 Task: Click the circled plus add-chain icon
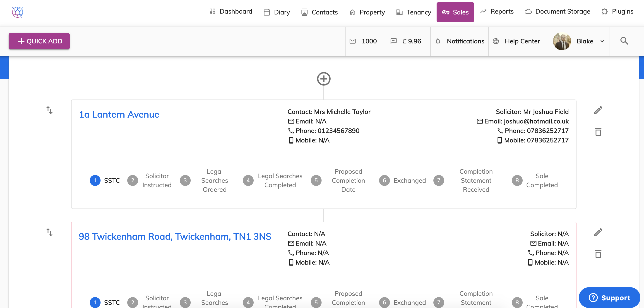[324, 79]
